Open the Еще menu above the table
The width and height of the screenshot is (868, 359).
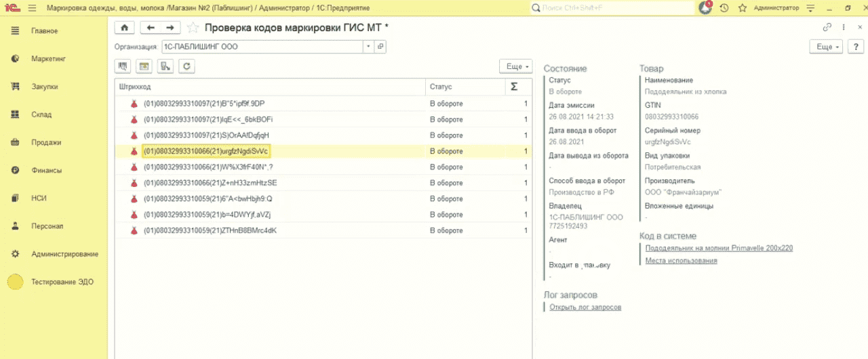pos(516,66)
